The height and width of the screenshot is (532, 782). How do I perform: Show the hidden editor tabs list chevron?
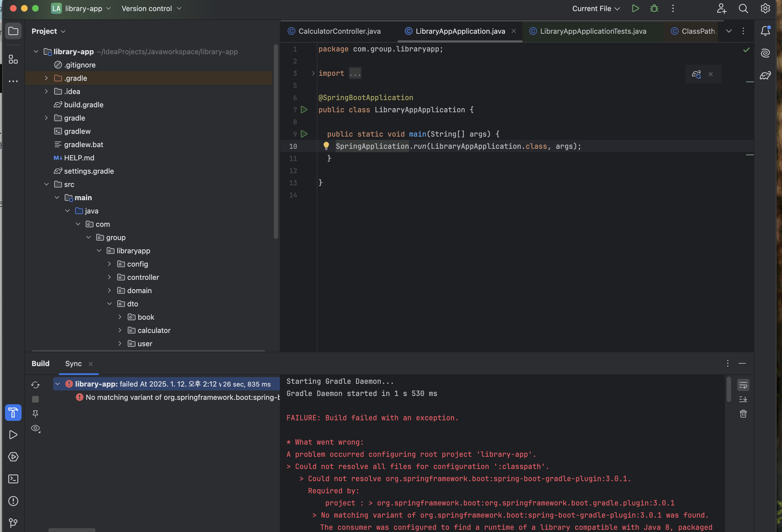point(729,31)
